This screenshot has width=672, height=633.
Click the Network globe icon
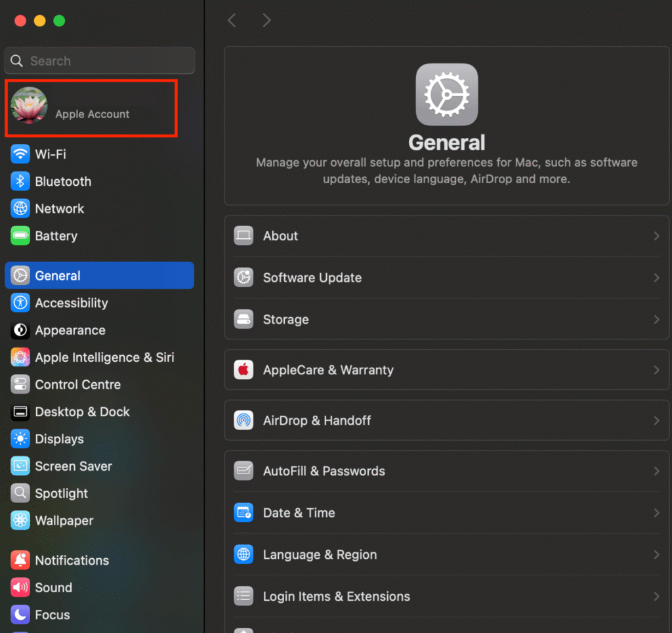(x=20, y=208)
